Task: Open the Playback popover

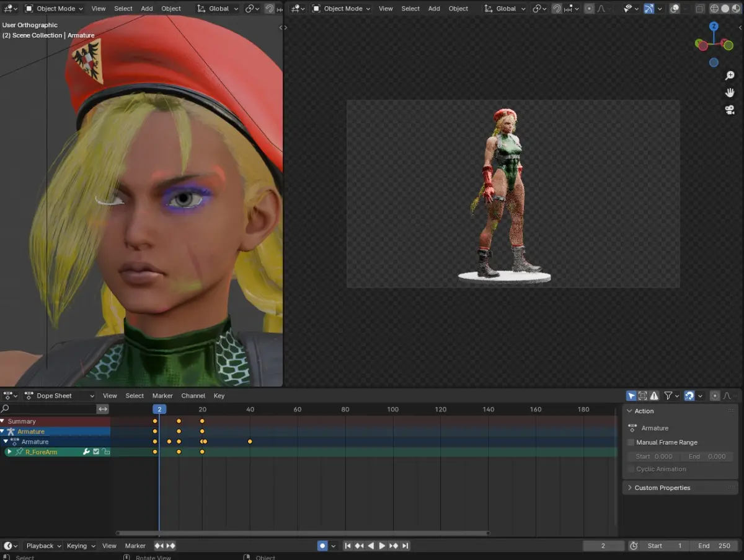Action: [x=43, y=546]
